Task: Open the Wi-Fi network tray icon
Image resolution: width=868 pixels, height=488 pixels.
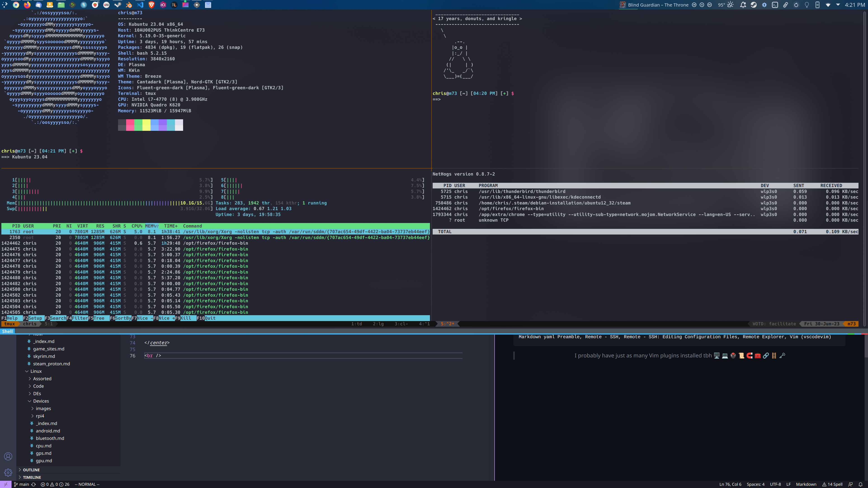Action: (x=828, y=5)
